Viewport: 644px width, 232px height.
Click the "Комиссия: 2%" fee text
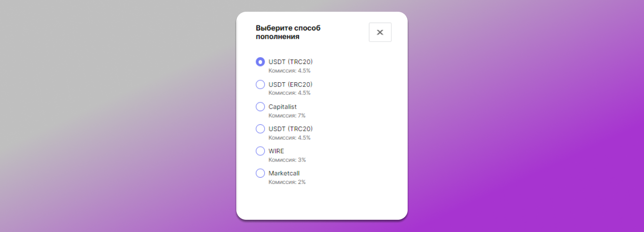click(287, 182)
